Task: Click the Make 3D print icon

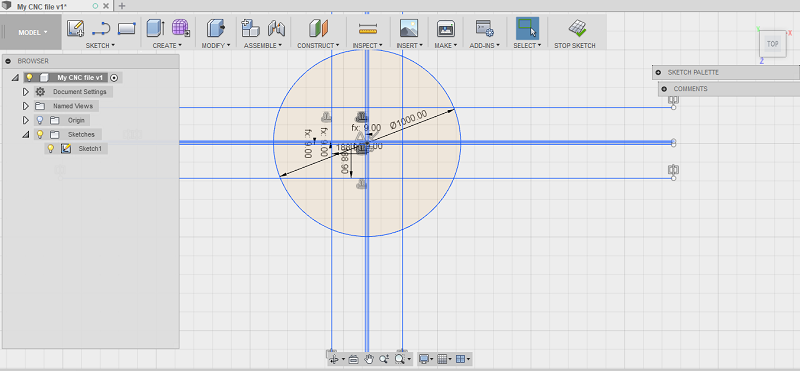Action: pyautogui.click(x=445, y=29)
